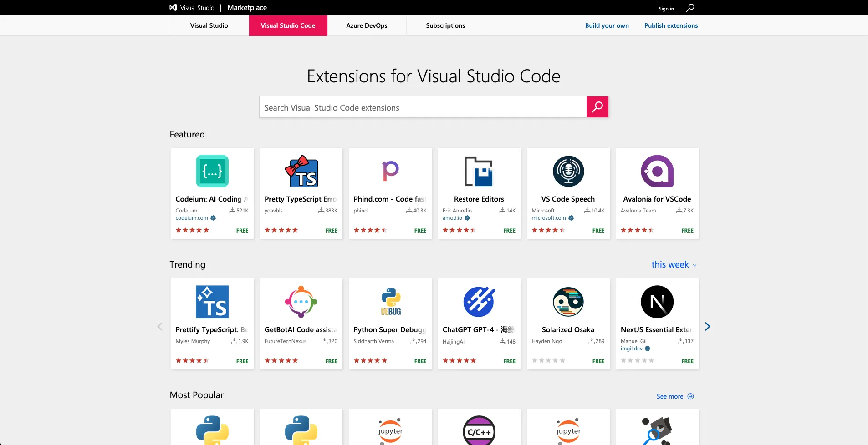Click the Pretty TypeScript Errors title
The width and height of the screenshot is (868, 445).
[x=301, y=199]
